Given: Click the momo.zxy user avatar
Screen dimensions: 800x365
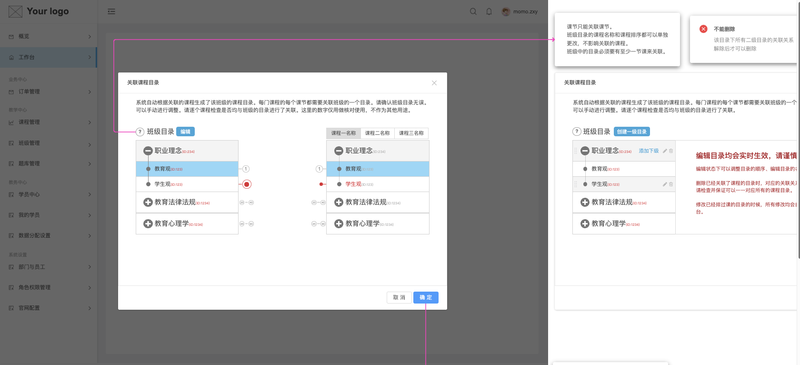Looking at the screenshot, I should [506, 12].
